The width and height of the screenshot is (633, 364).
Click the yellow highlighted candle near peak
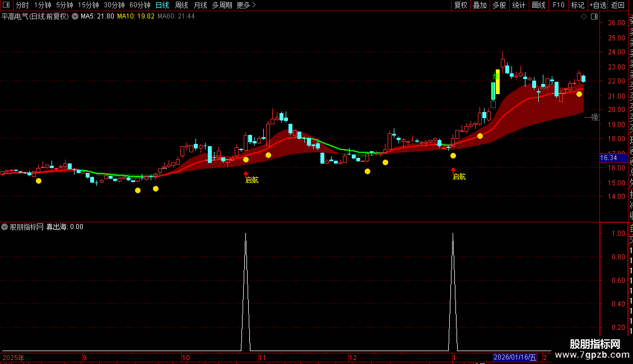498,82
